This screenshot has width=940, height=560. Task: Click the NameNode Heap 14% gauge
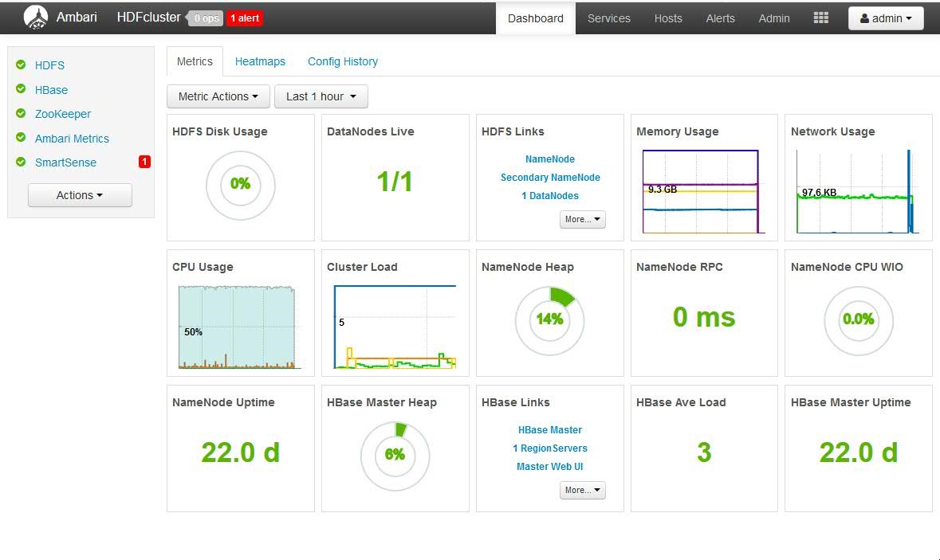point(549,320)
